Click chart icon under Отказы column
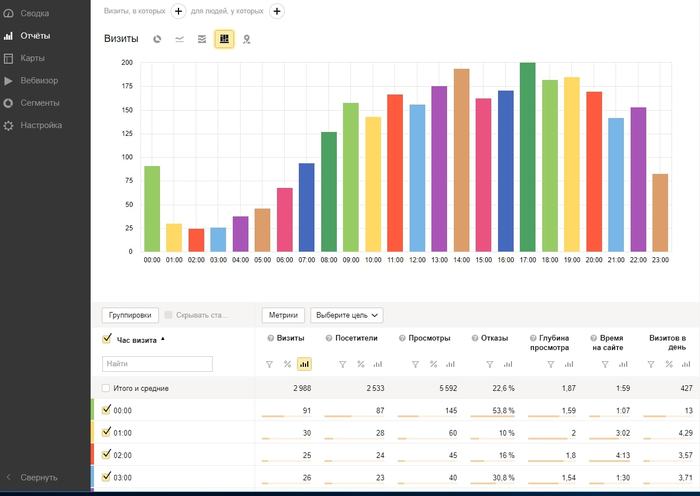Screen dimensions: 700x496 click(508, 364)
